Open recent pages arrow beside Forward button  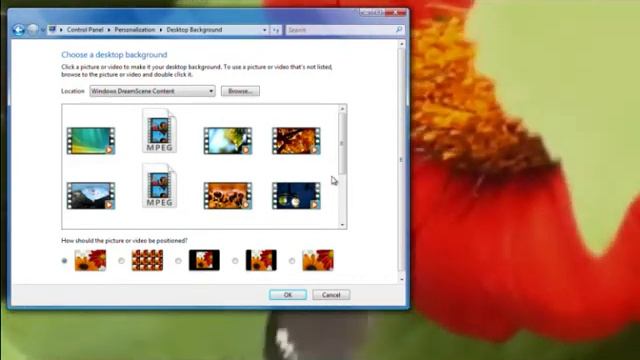tap(42, 30)
